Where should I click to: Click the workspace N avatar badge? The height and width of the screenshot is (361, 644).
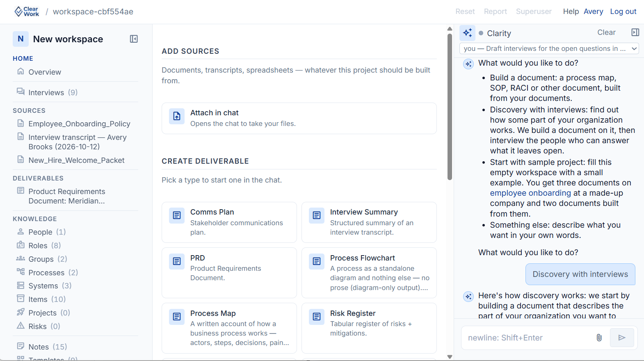pos(21,39)
